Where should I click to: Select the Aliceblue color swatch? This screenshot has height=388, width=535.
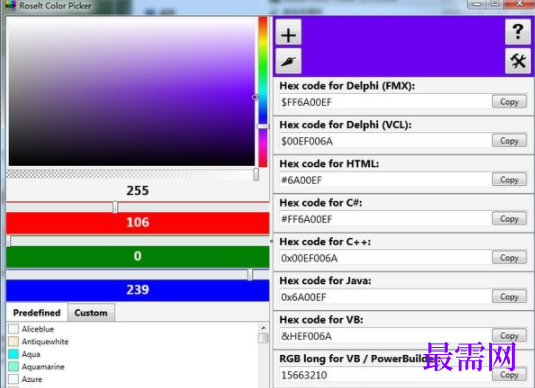(x=13, y=329)
